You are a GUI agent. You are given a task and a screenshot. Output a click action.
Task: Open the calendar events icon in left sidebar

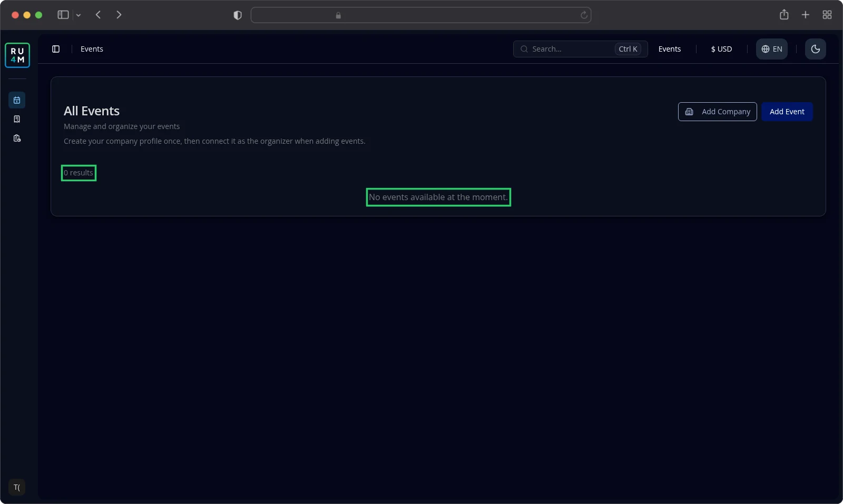[17, 100]
